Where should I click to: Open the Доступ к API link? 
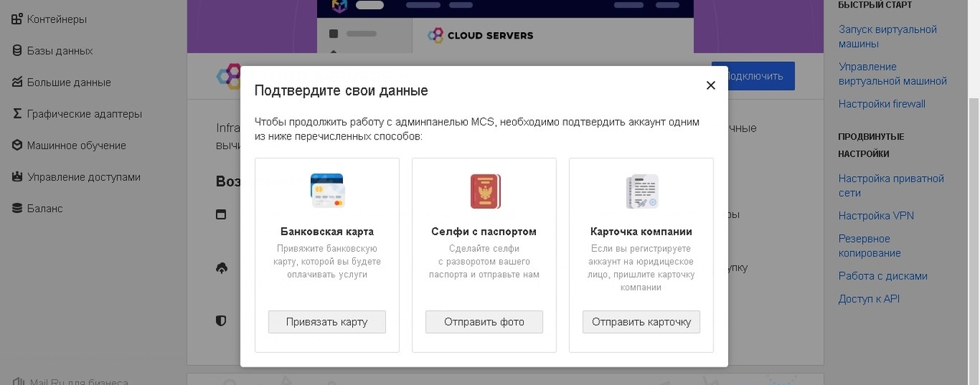tap(868, 299)
